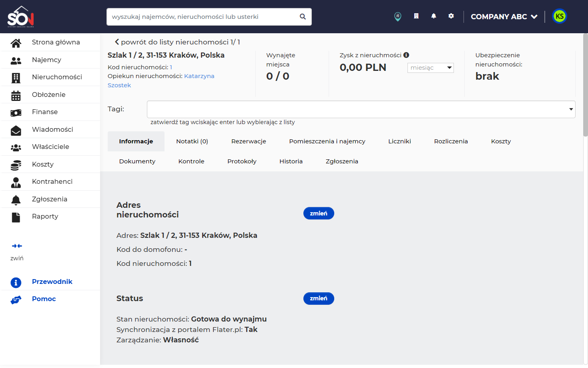Click the handshake icon beside Pomoc
The height and width of the screenshot is (368, 588).
16,300
